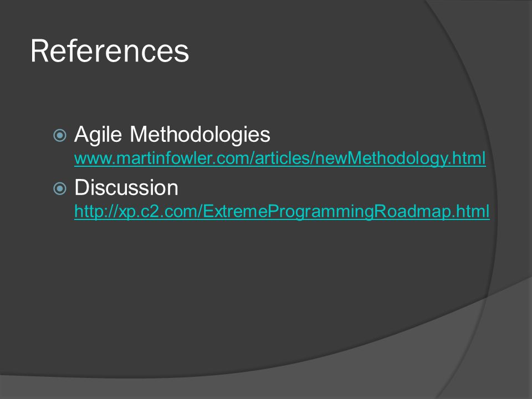Click the word Agile in first bullet

(x=98, y=134)
